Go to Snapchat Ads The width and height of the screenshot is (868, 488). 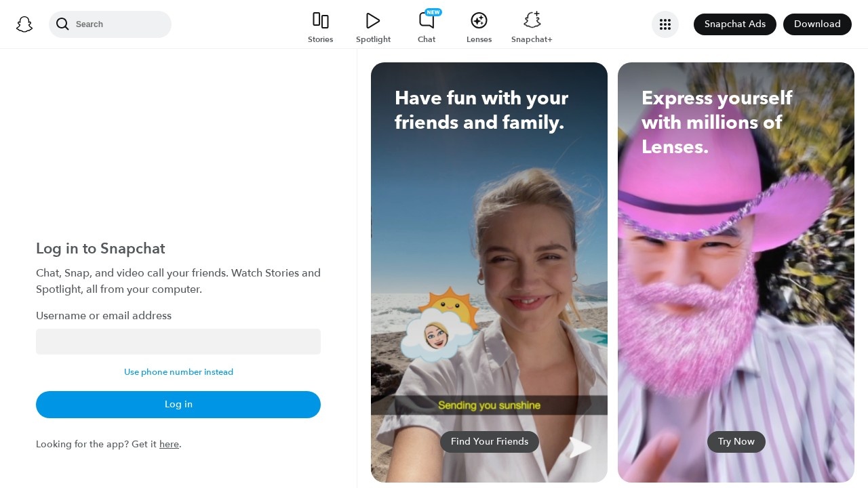tap(735, 24)
